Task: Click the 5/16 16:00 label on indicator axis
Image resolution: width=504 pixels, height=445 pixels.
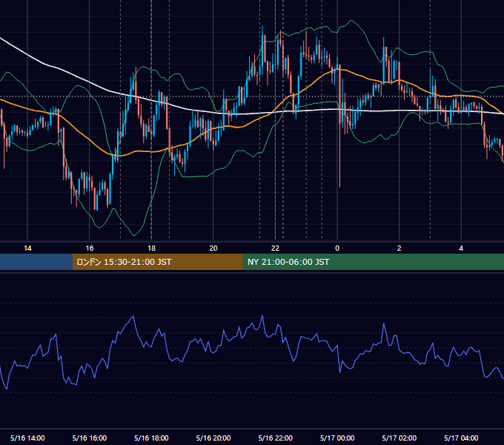Action: 90,438
